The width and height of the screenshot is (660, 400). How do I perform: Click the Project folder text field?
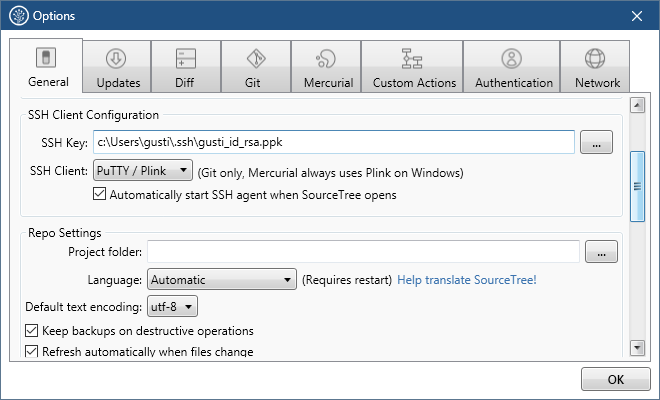tap(363, 252)
